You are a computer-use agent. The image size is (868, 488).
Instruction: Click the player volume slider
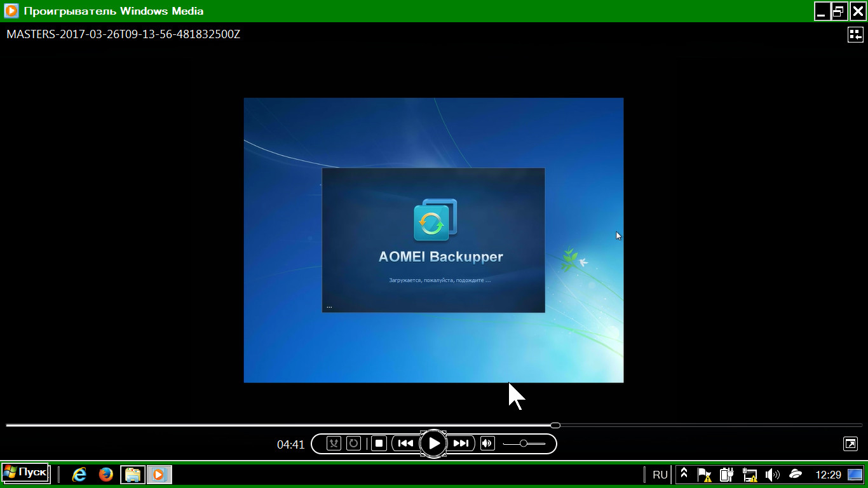524,444
